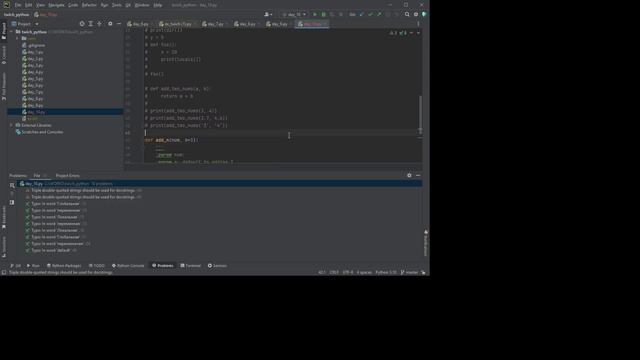Hide the Project tool window
Viewport: 640px width, 360px height.
119,24
